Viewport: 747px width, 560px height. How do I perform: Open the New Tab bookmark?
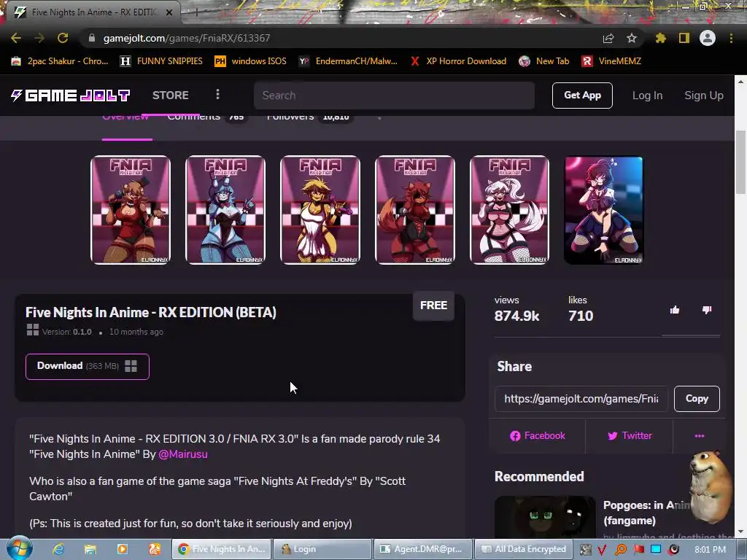544,61
